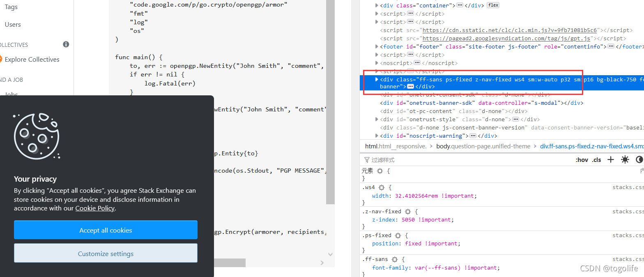
Task: Select the js-consent-banner-version div row
Action: [x=512, y=127]
